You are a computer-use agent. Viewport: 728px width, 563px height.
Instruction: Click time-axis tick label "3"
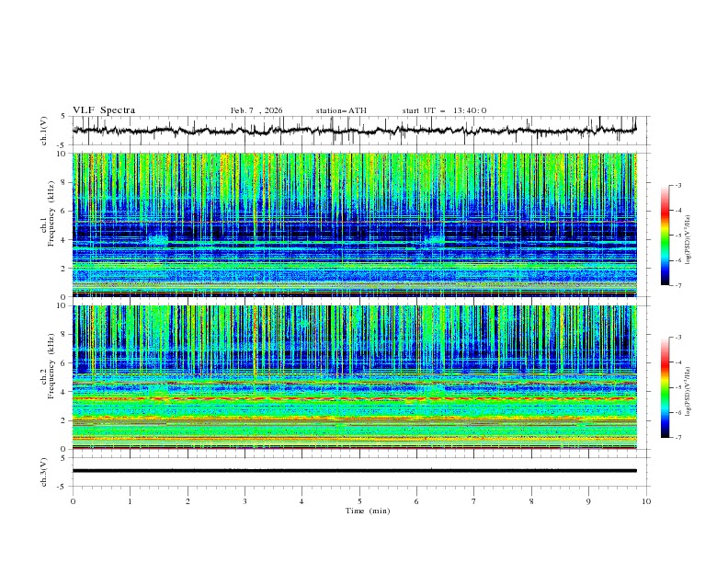(x=245, y=501)
